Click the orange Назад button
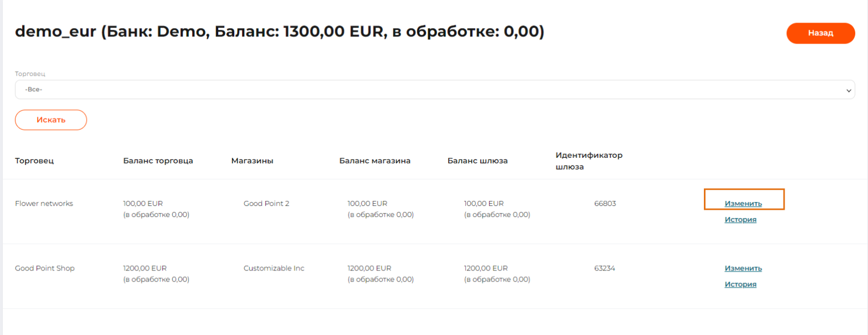This screenshot has width=868, height=335. [x=820, y=33]
